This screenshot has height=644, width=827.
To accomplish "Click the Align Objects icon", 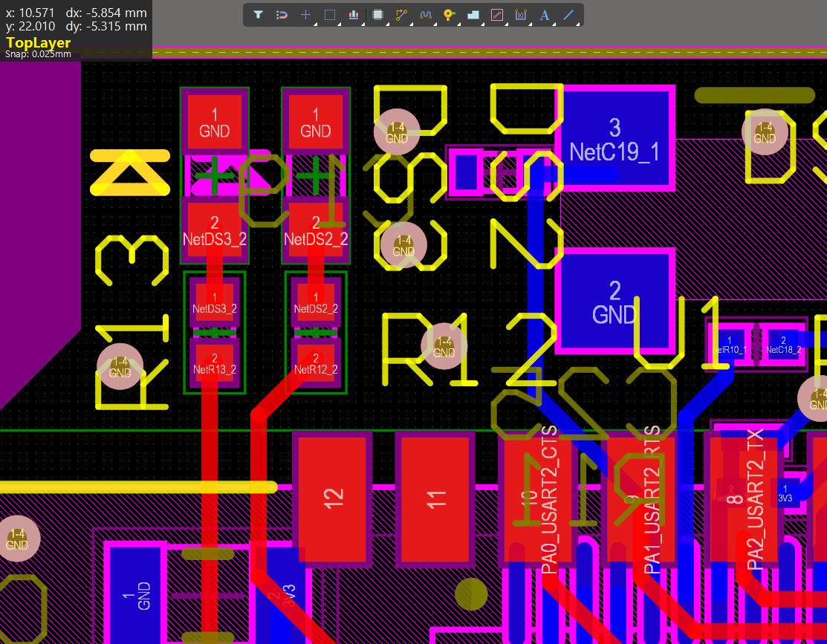I will pos(354,15).
